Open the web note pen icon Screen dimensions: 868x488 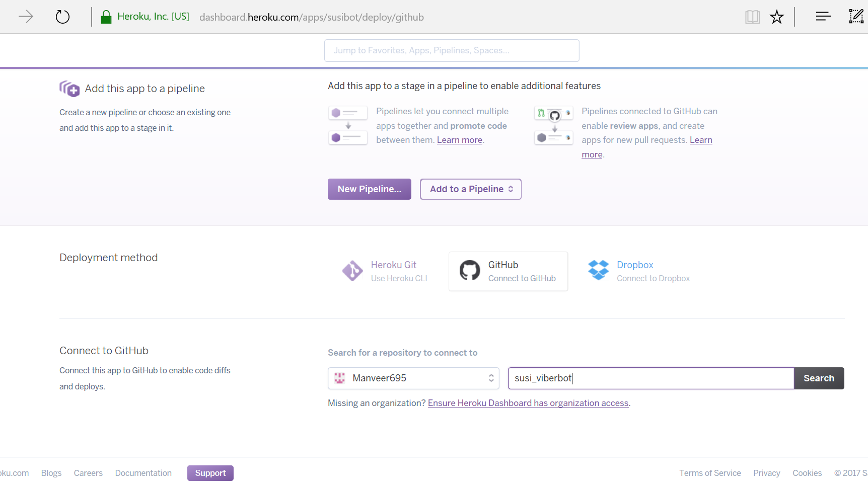tap(856, 17)
